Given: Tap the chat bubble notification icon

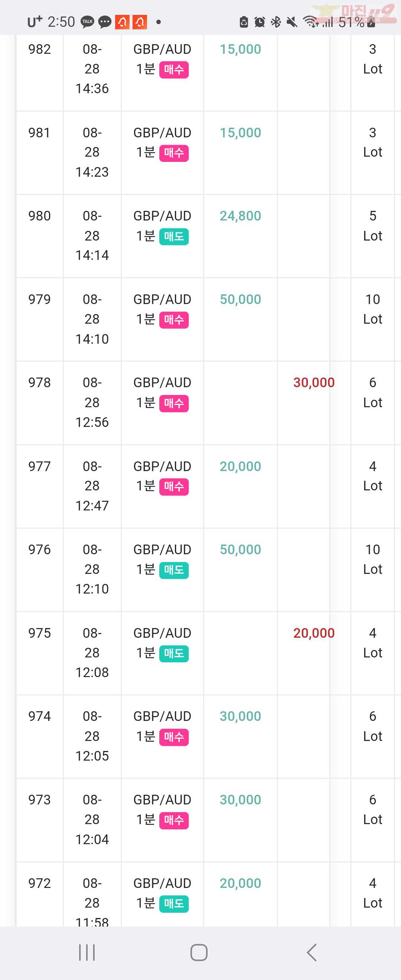Looking at the screenshot, I should click(105, 22).
